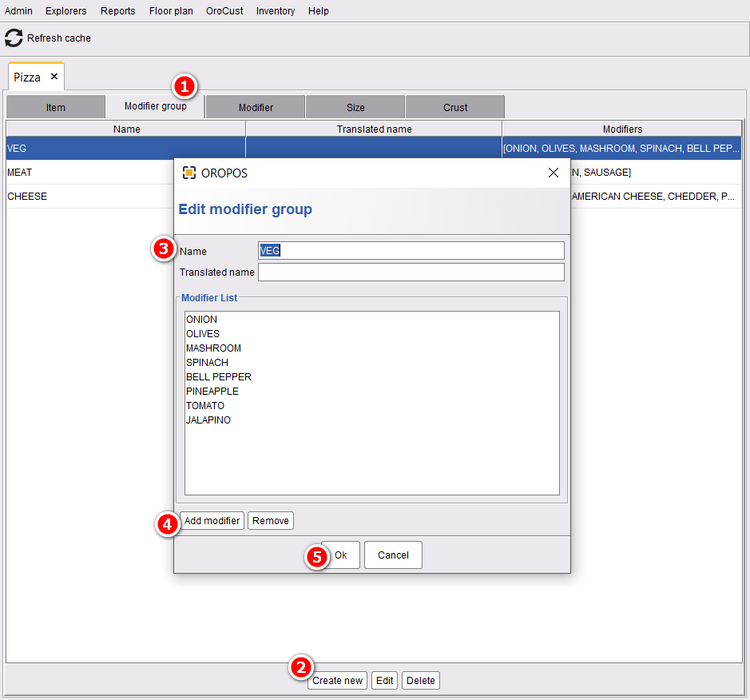Click the Remove button

point(271,520)
